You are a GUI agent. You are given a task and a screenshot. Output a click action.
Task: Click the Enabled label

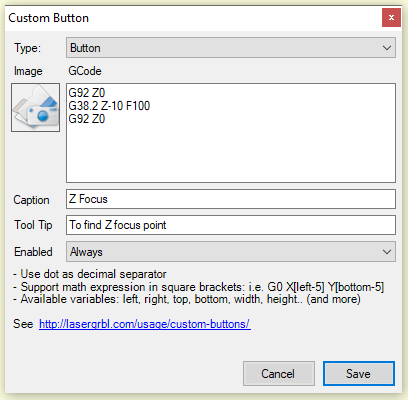[x=33, y=252]
